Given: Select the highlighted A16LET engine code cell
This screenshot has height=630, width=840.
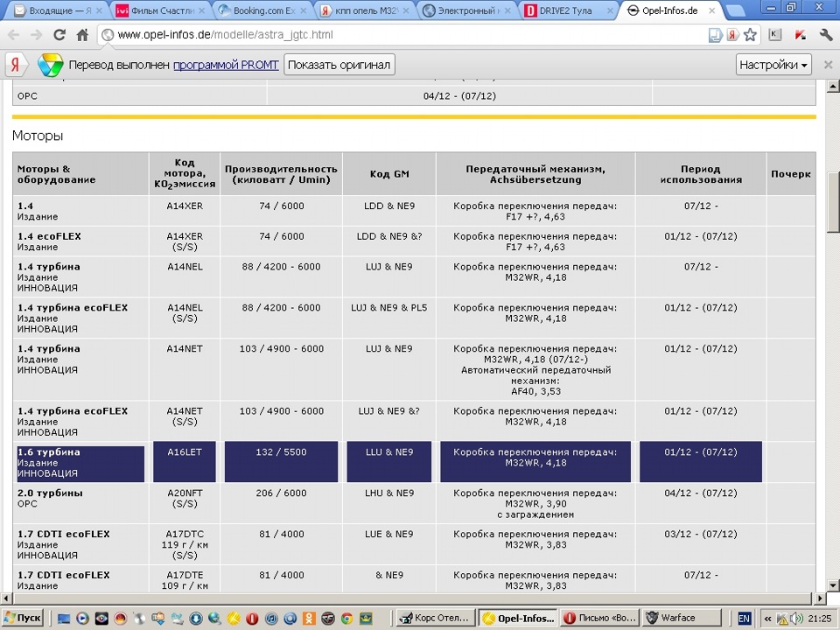Looking at the screenshot, I should coord(185,462).
